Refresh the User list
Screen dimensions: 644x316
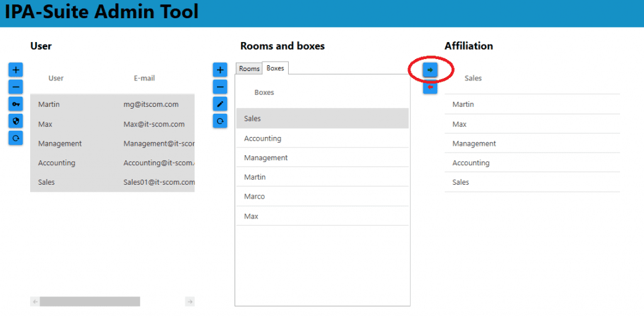(x=16, y=138)
